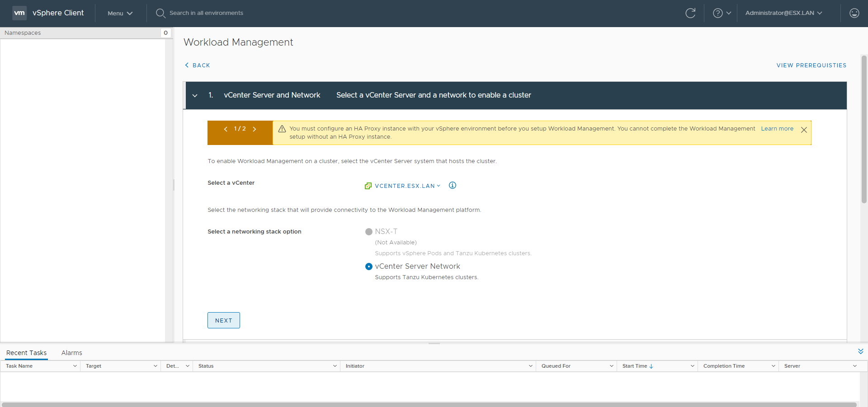Go to next warning message arrow

click(x=255, y=129)
